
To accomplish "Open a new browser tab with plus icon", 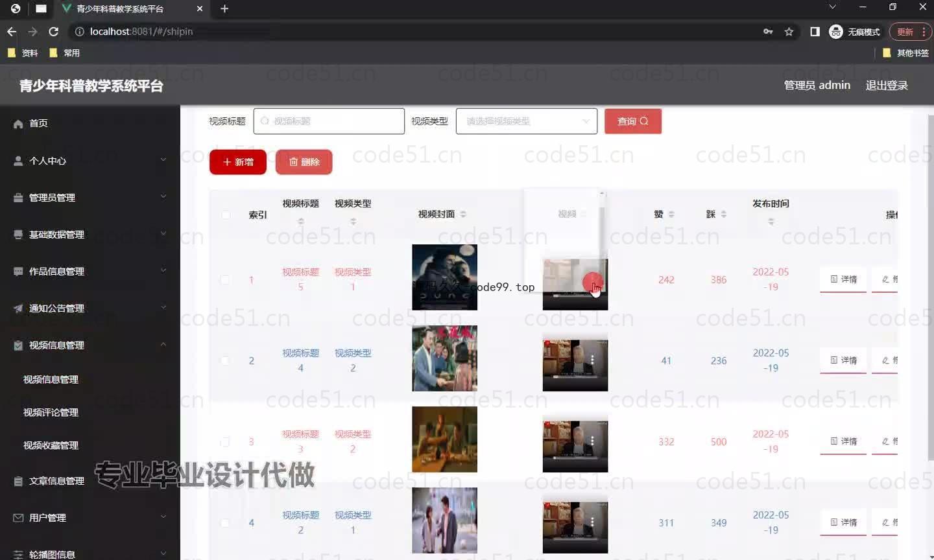I will point(224,8).
